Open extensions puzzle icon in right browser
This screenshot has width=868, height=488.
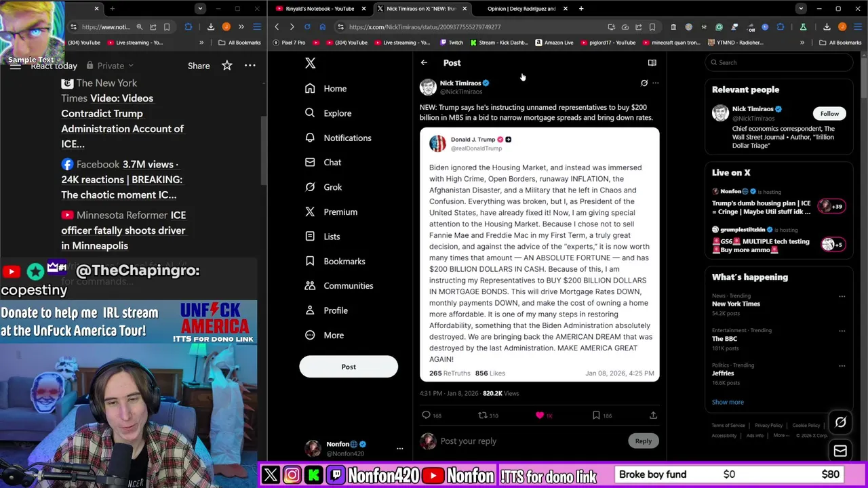(x=781, y=26)
